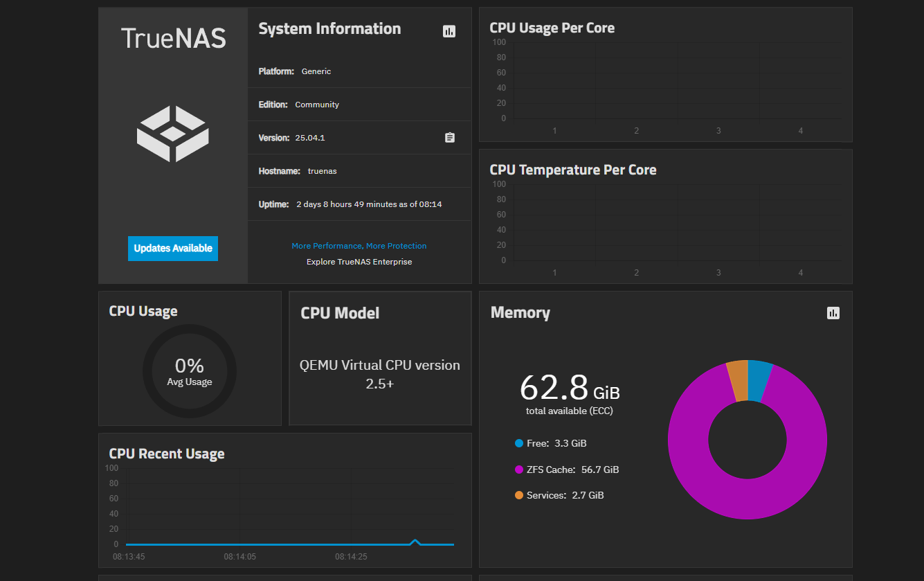Click the QEMU Virtual CPU model text
Viewport: 924px width, 581px height.
pos(379,373)
